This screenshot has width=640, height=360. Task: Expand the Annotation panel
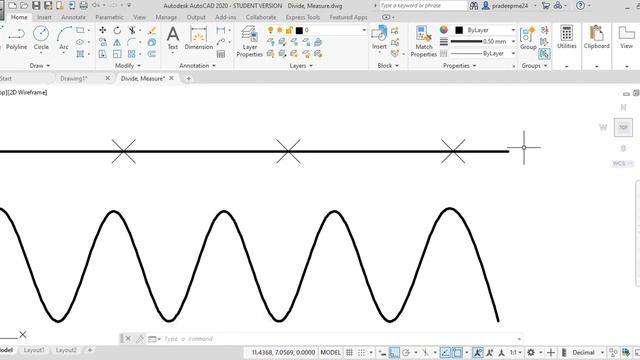[198, 65]
